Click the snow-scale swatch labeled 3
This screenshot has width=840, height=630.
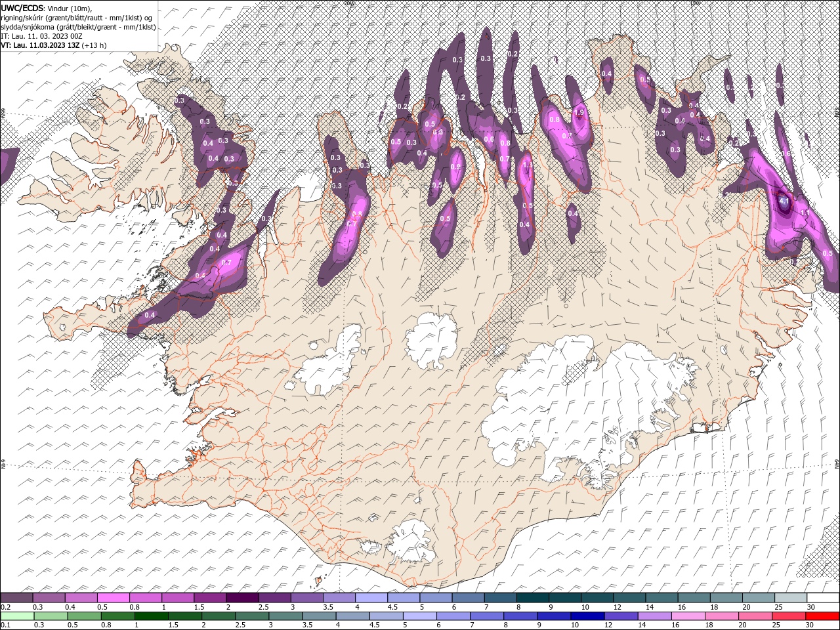coord(306,598)
